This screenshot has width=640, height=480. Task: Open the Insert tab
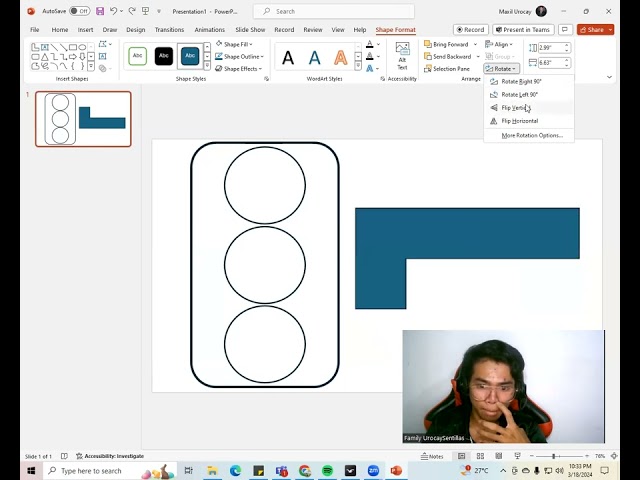(x=85, y=30)
